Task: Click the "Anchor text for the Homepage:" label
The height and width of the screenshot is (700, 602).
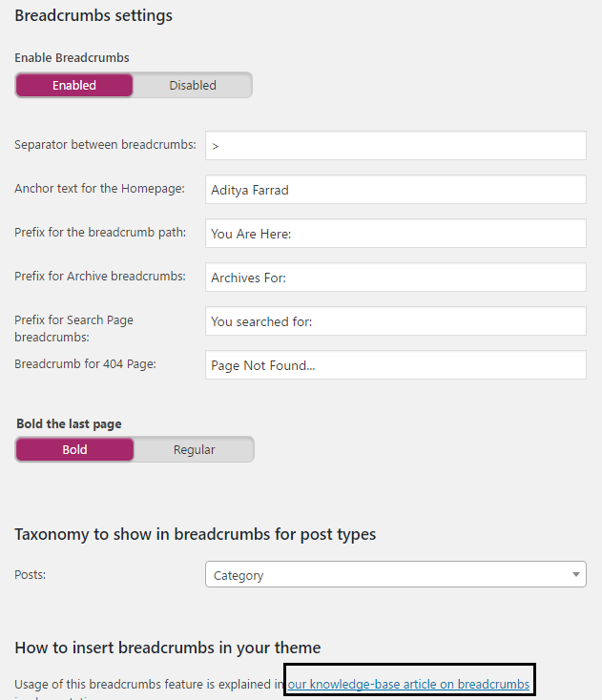Action: tap(99, 189)
